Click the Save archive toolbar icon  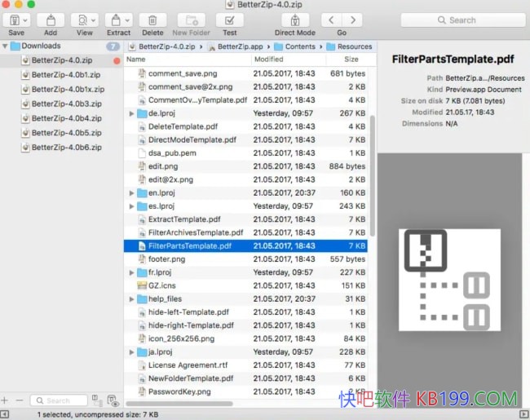[x=14, y=20]
